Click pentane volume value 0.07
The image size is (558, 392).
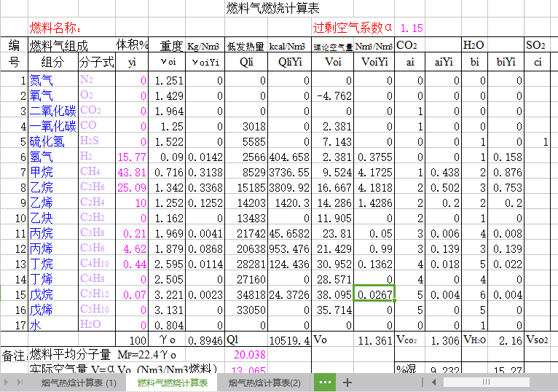click(x=132, y=294)
